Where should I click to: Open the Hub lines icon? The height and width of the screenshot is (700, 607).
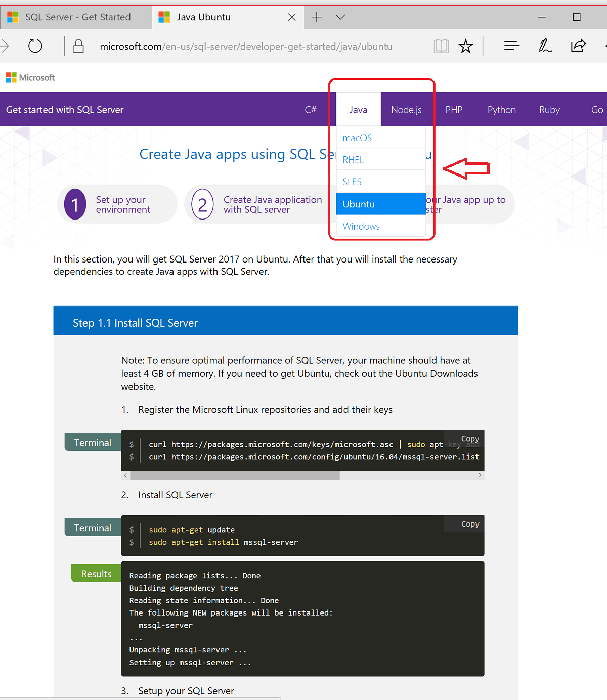coord(512,46)
